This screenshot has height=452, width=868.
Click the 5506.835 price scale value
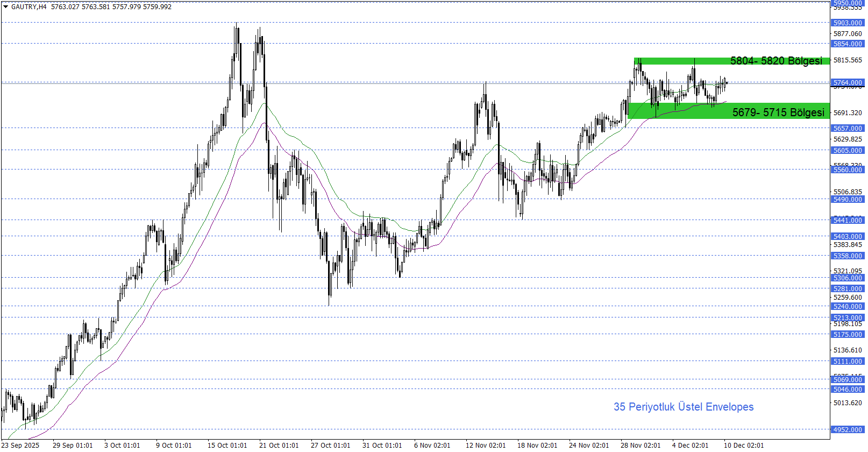click(x=848, y=192)
